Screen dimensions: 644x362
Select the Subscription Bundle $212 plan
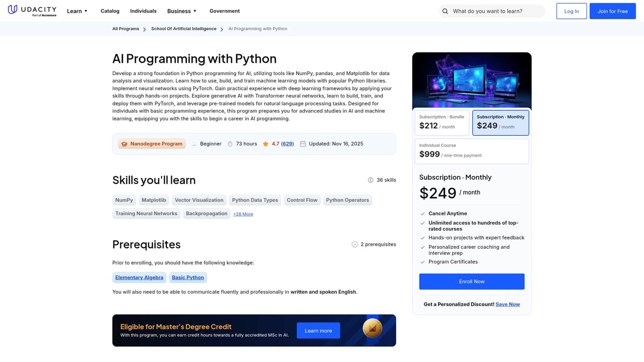coord(442,123)
